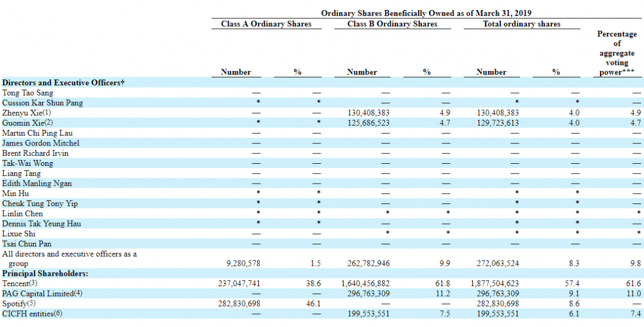The width and height of the screenshot is (644, 327).
Task: Click the name 'James Gordon Mitchel'
Action: click(41, 143)
